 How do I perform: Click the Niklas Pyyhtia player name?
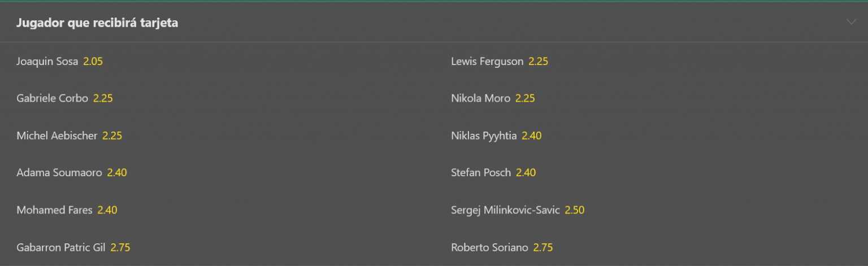[484, 136]
